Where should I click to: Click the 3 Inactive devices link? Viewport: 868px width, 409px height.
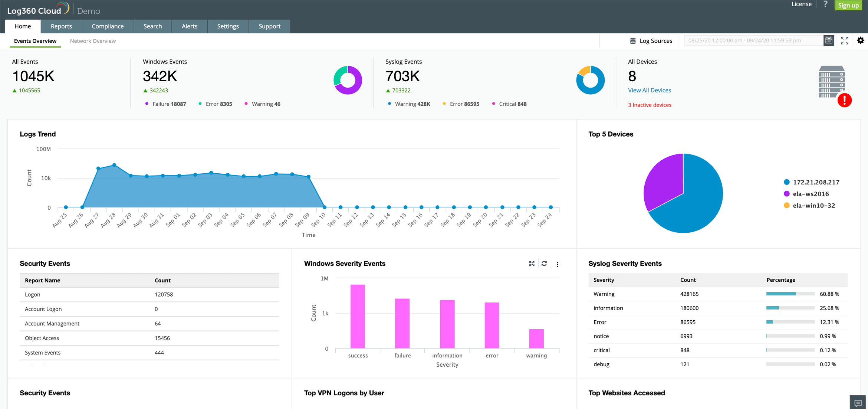(x=650, y=105)
